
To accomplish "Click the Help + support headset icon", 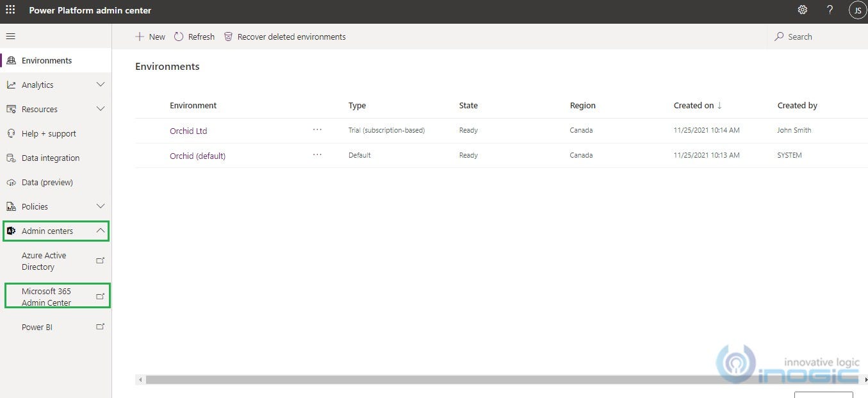I will pyautogui.click(x=11, y=133).
